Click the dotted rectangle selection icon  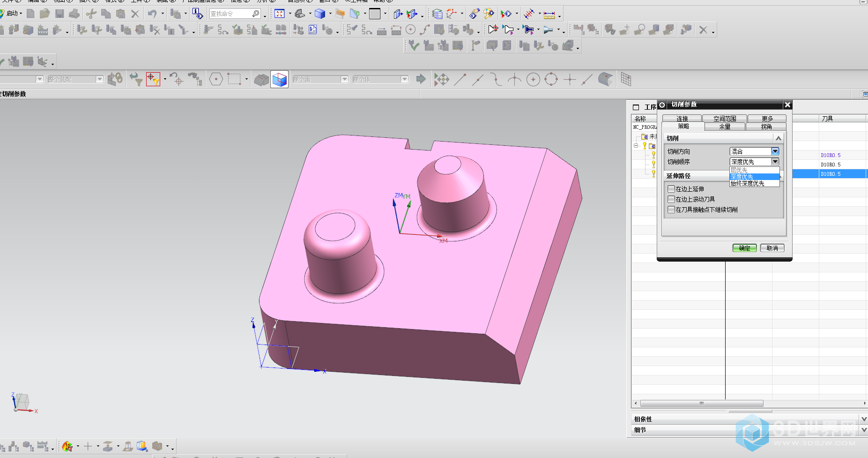234,79
